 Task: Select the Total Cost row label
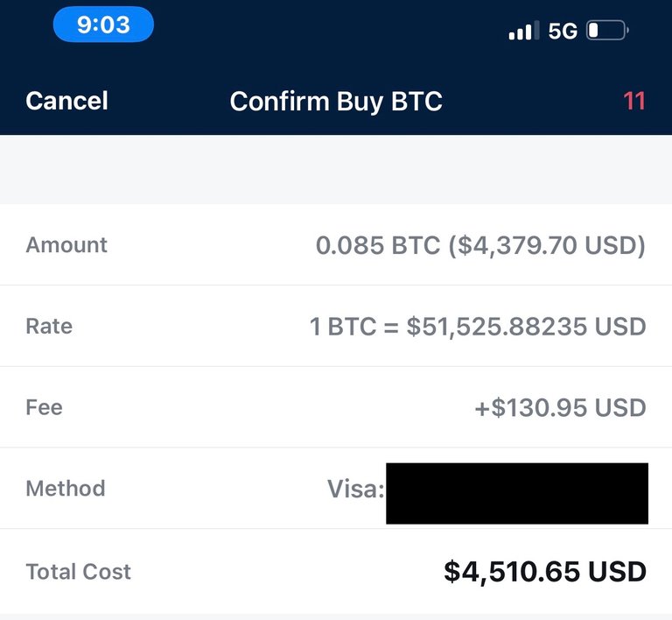[79, 572]
